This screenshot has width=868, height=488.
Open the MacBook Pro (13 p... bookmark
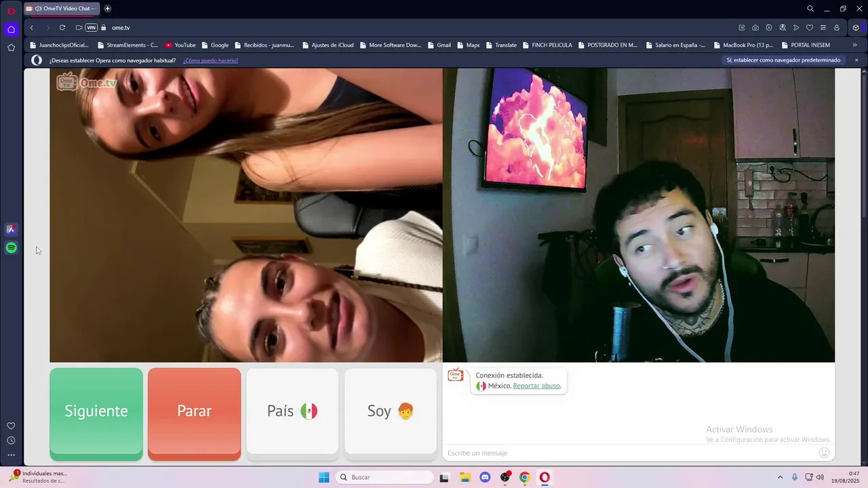743,45
